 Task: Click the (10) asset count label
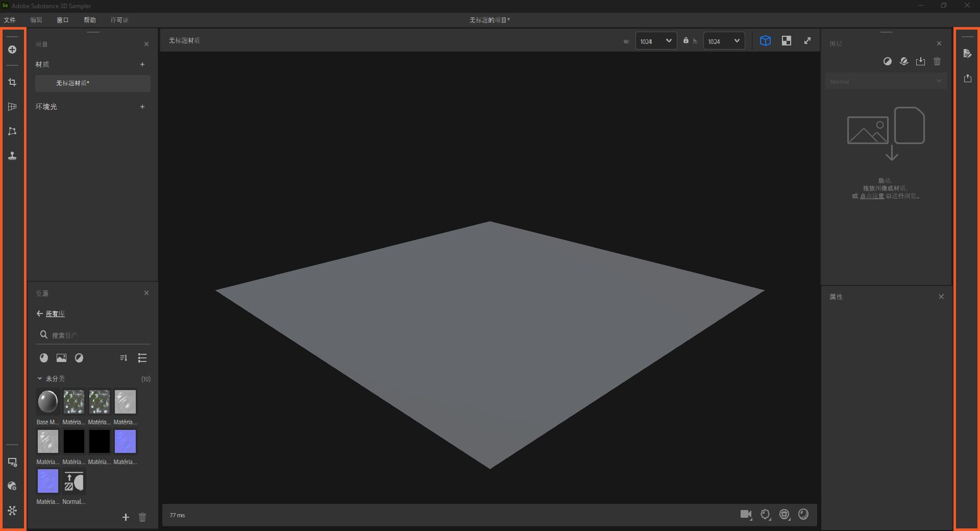(x=146, y=379)
